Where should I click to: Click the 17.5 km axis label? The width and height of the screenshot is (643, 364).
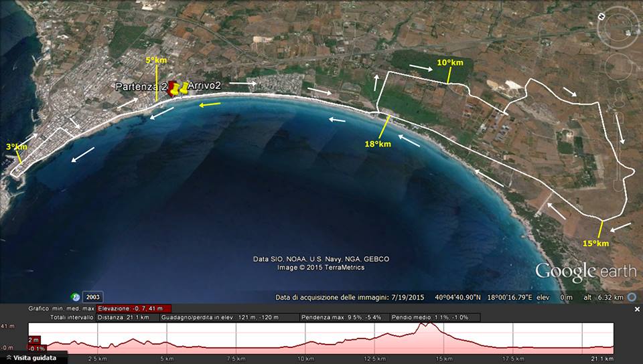click(514, 359)
